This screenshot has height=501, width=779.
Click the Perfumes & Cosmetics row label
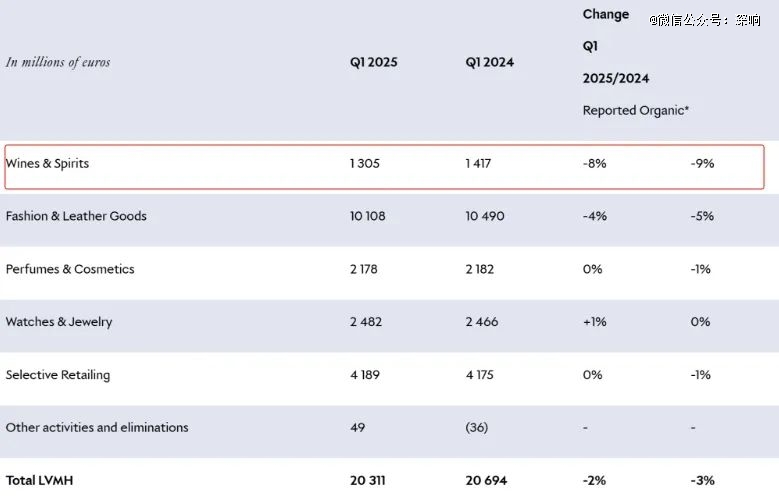(x=70, y=269)
